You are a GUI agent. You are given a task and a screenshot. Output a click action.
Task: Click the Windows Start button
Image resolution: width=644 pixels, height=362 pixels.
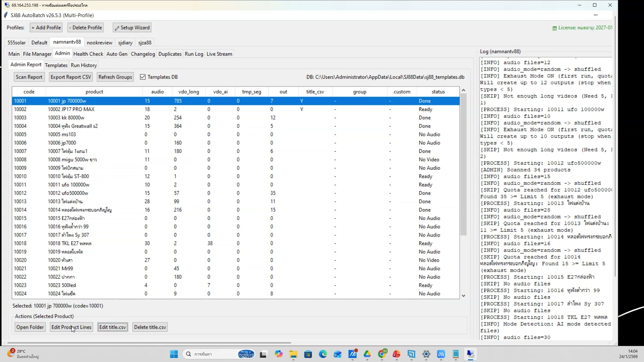[174, 354]
